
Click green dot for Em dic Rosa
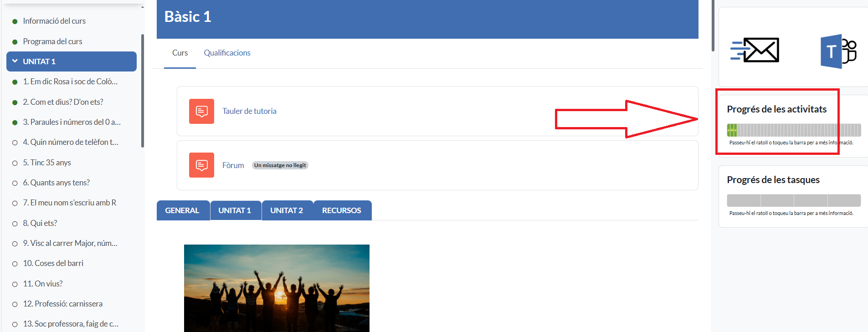[x=15, y=82]
